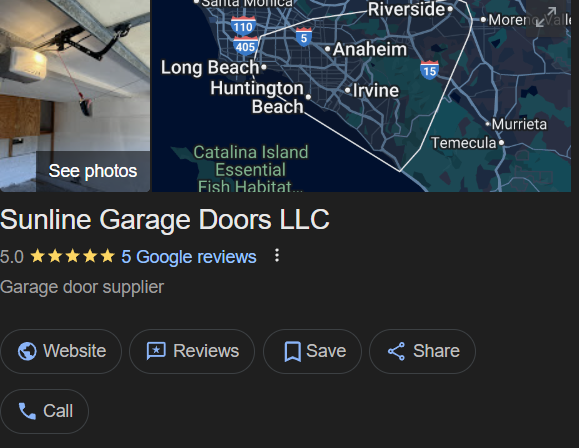Click the Sunline Garage Doors LLC title
The height and width of the screenshot is (448, 579).
(x=165, y=220)
